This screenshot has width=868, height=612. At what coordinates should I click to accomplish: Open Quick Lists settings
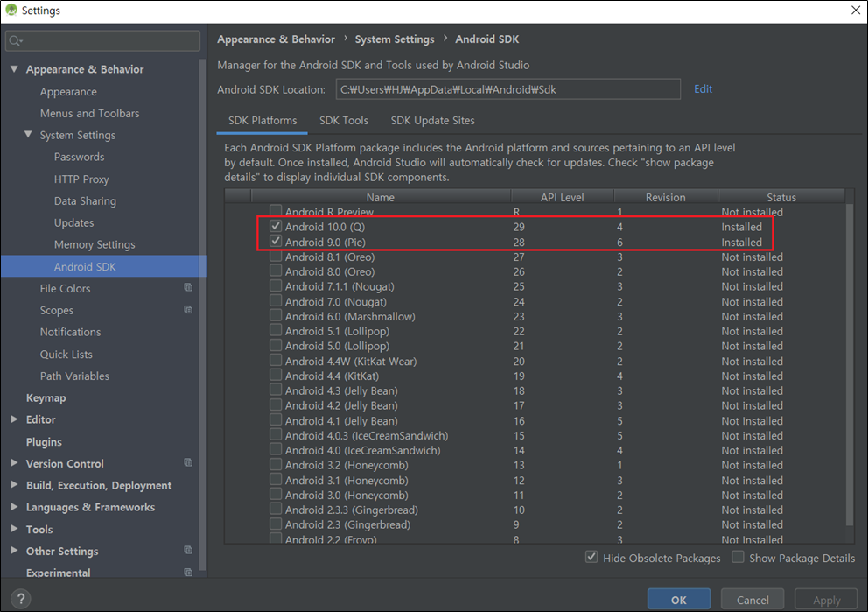point(66,354)
